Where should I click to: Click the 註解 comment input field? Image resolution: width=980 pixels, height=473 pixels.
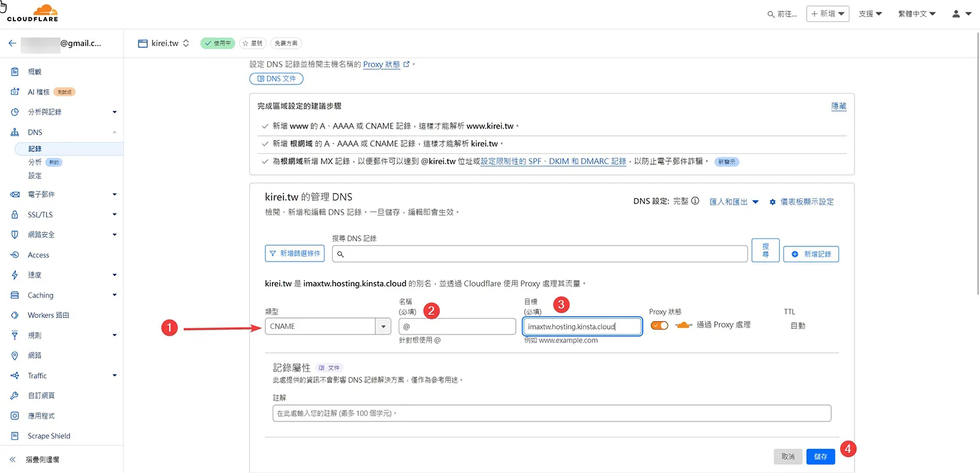pos(552,413)
